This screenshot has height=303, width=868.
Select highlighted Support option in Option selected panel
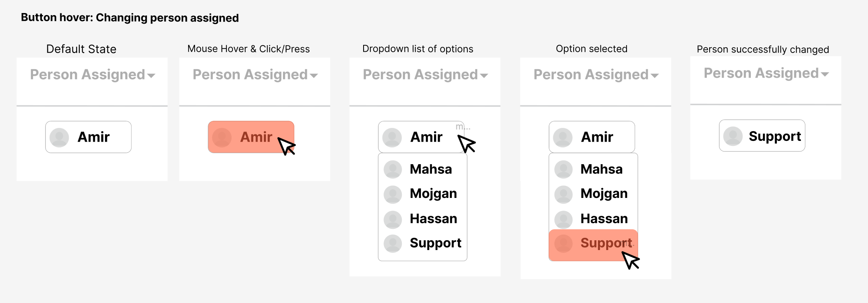[593, 245]
